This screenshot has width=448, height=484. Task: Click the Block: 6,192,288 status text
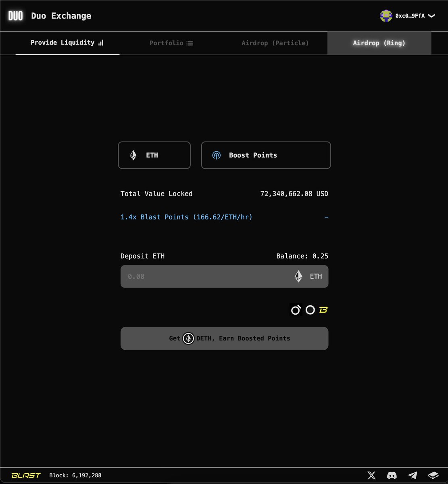tap(75, 476)
